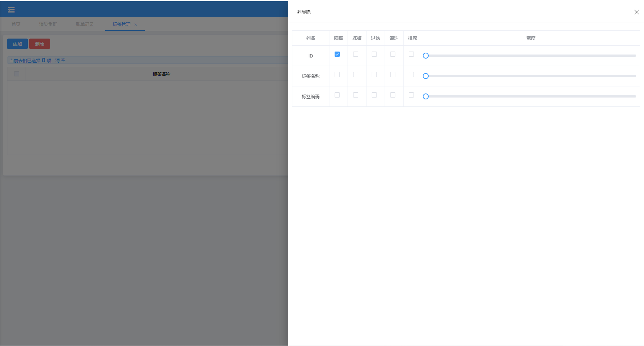Click the 标签名称 cell in drawer list
The width and height of the screenshot is (644, 346).
311,76
